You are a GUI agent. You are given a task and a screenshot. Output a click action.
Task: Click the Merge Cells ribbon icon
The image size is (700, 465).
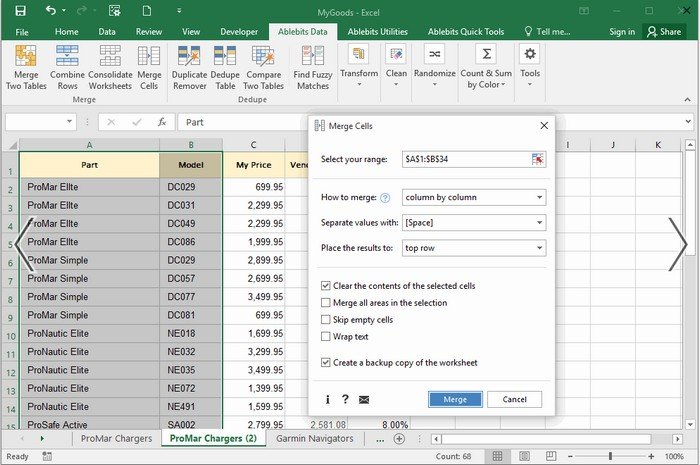pyautogui.click(x=149, y=67)
